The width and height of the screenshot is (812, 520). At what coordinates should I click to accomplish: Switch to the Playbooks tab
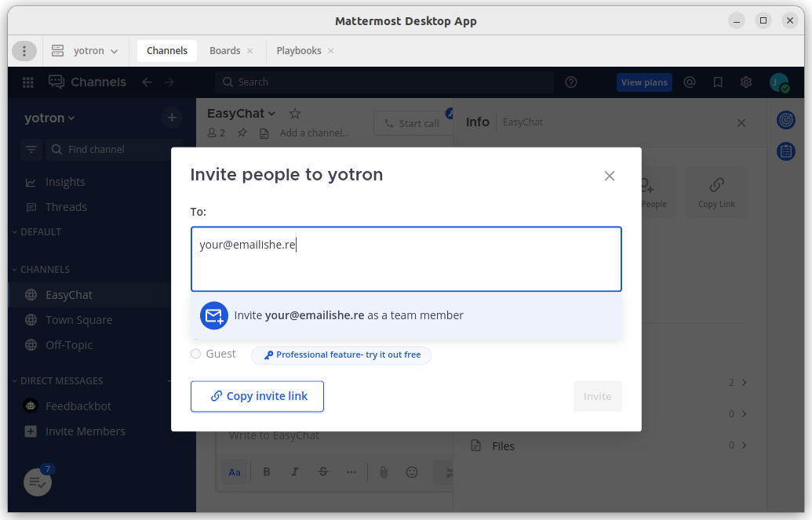point(299,51)
